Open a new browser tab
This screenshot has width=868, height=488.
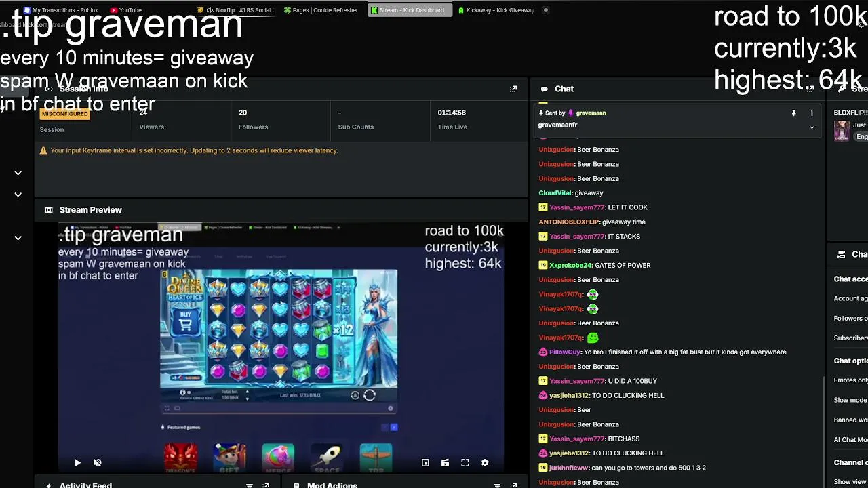546,10
